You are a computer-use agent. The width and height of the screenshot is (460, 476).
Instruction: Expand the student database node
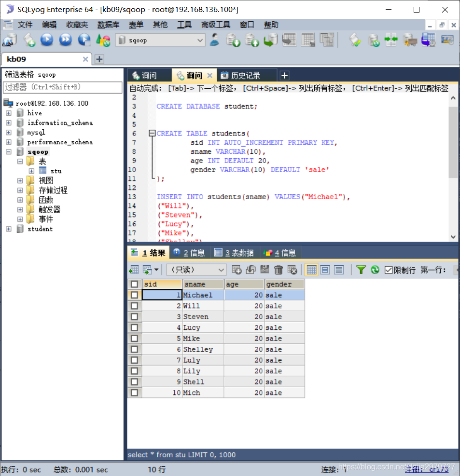[9, 229]
